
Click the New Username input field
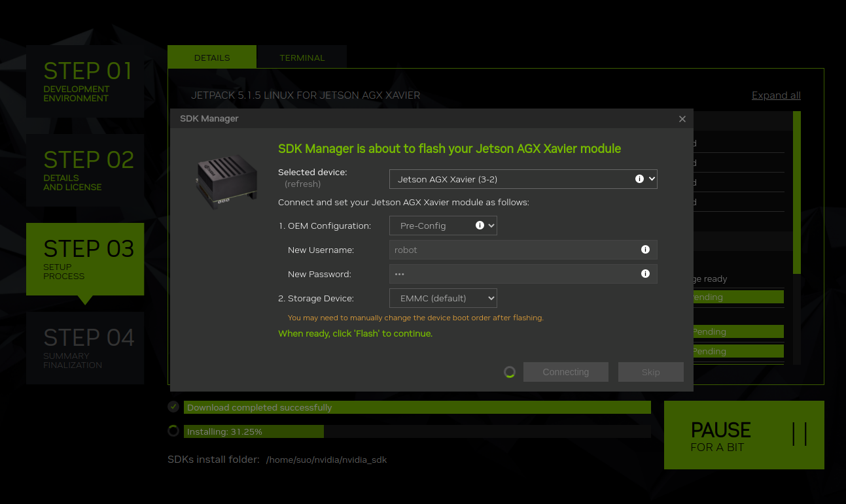tap(523, 250)
